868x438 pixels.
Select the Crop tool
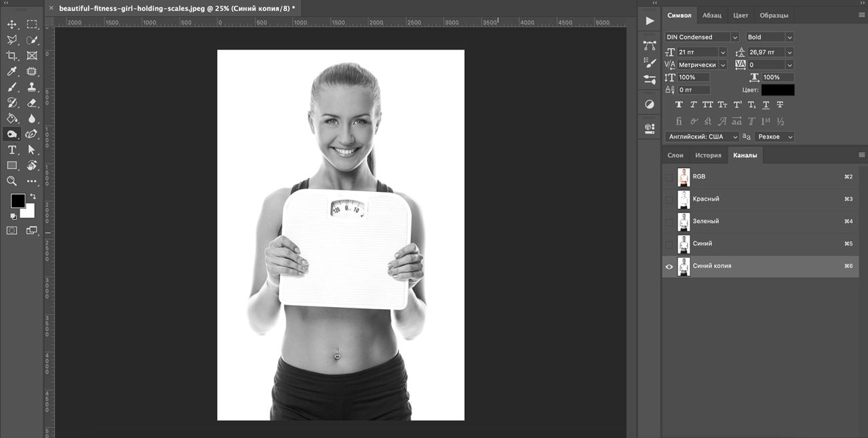coord(12,56)
